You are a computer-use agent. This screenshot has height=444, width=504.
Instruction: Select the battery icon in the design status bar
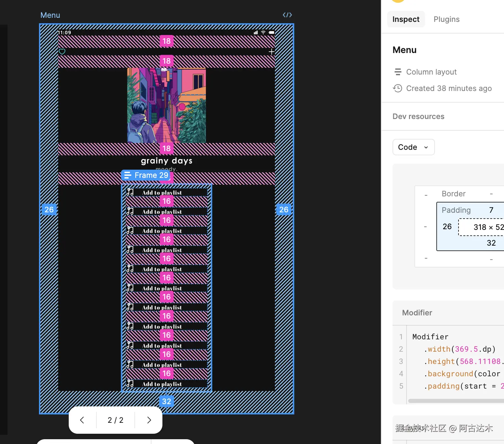click(x=271, y=32)
